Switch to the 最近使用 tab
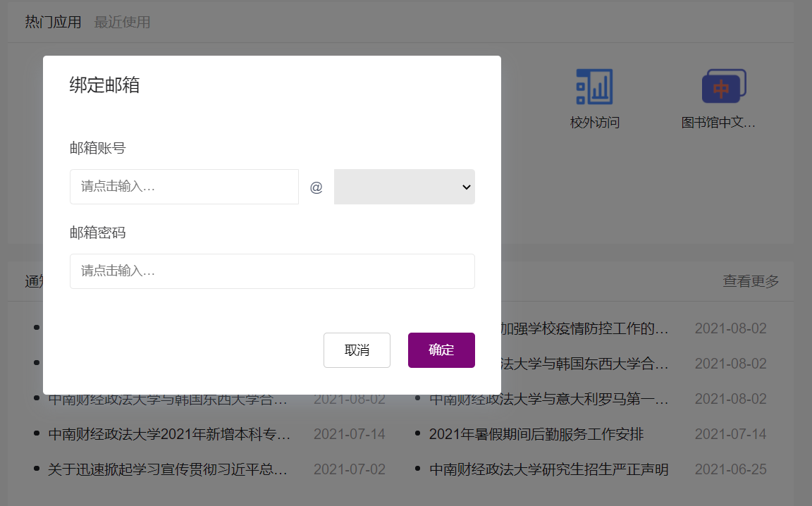This screenshot has width=812, height=506. [122, 22]
